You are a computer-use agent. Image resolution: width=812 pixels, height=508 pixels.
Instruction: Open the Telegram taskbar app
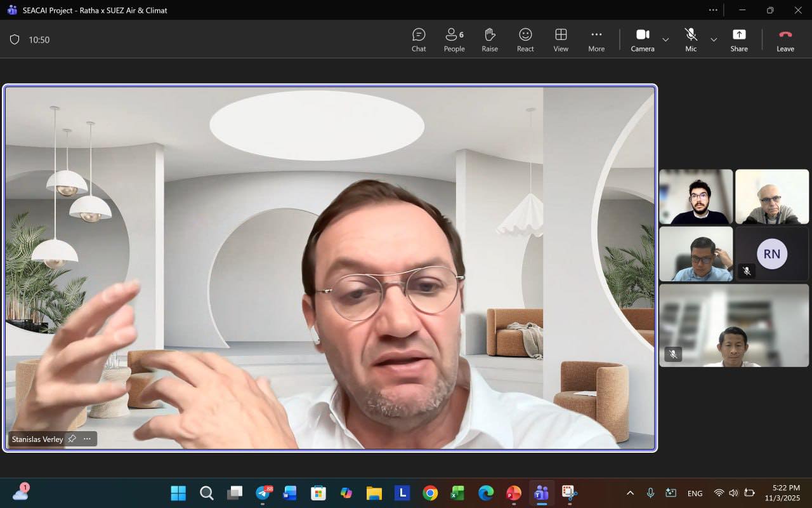point(263,493)
